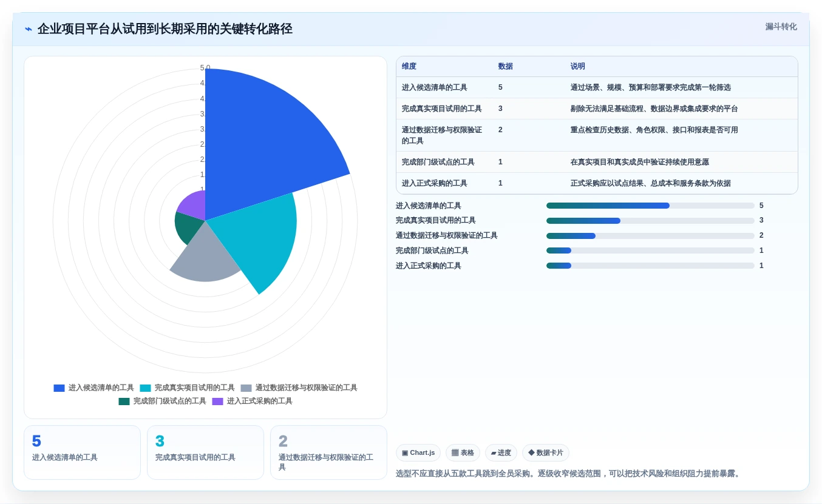This screenshot has width=822, height=504.
Task: Click description 重点检查历史数据、角色权限、接口和报表是否可用
Action: [x=654, y=130]
